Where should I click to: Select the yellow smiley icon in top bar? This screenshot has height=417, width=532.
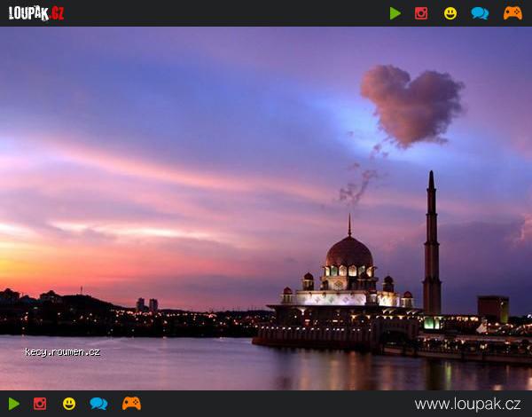pyautogui.click(x=450, y=13)
